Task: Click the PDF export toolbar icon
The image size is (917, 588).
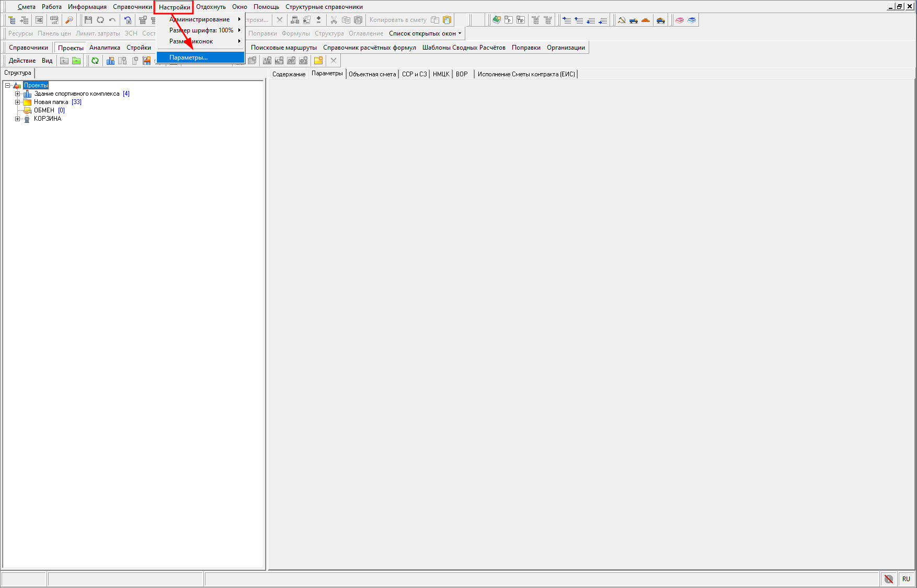Action: pos(54,20)
